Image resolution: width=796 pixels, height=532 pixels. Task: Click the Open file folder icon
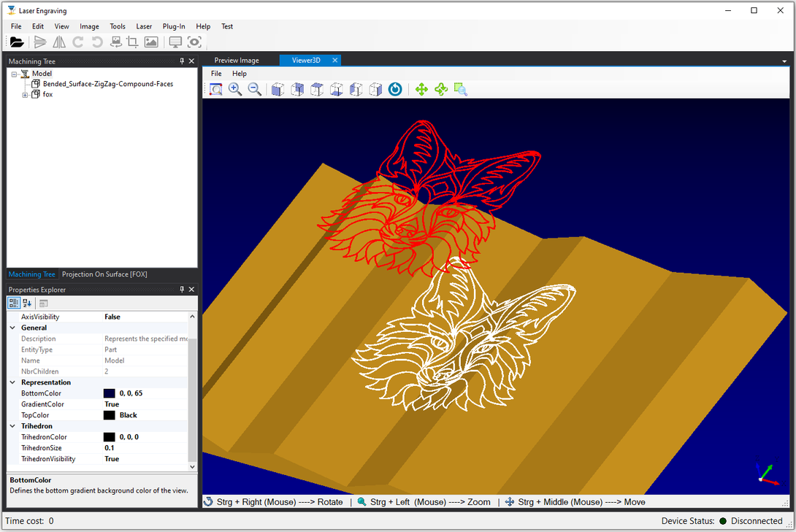[17, 42]
